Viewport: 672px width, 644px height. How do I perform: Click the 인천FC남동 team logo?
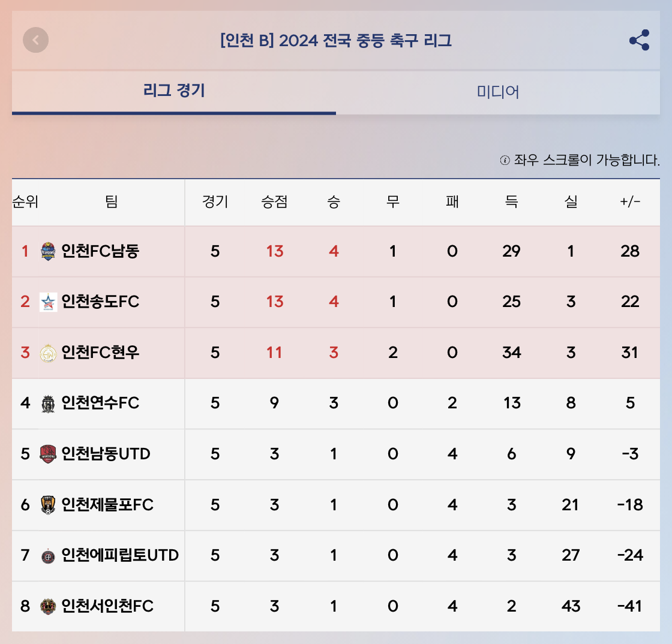[x=48, y=251]
